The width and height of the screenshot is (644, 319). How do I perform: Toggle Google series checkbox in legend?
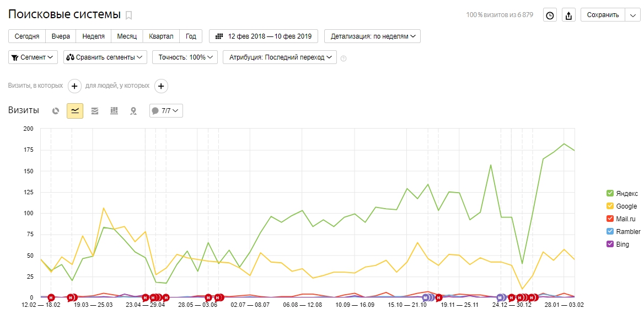coord(610,206)
